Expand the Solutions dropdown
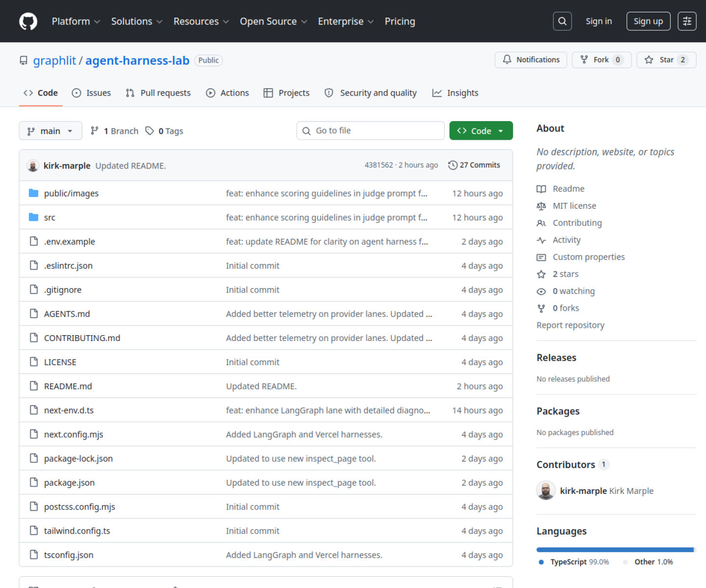 pyautogui.click(x=137, y=21)
